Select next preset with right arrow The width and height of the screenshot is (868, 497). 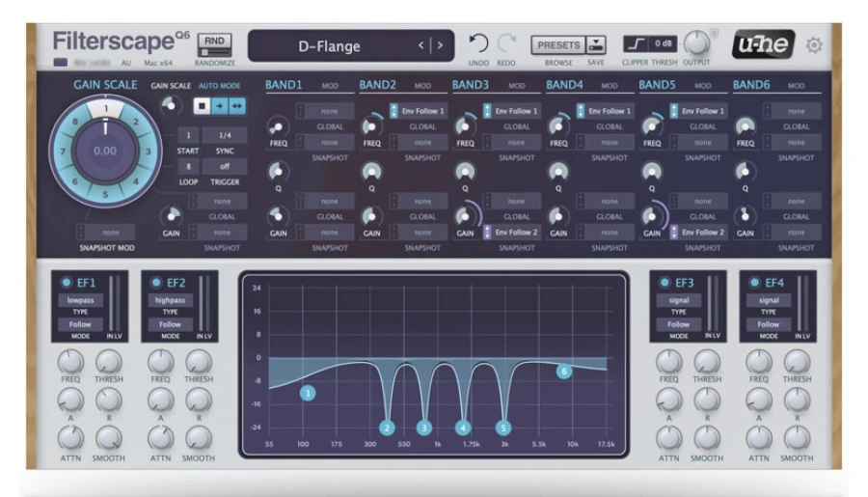click(x=440, y=45)
